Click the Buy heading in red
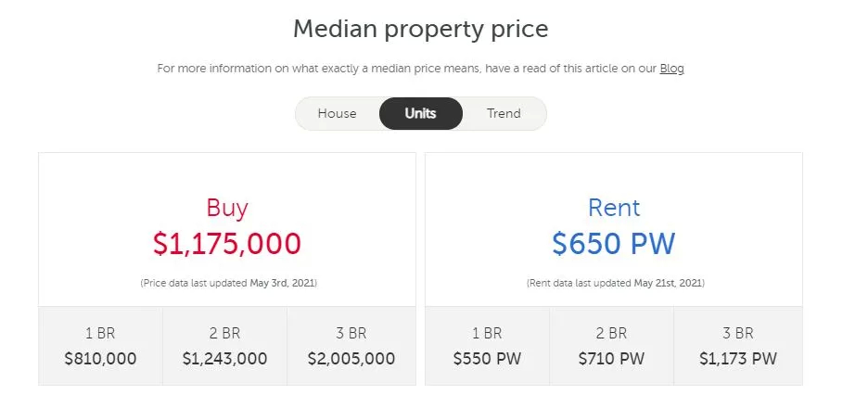The width and height of the screenshot is (868, 408). (x=227, y=208)
